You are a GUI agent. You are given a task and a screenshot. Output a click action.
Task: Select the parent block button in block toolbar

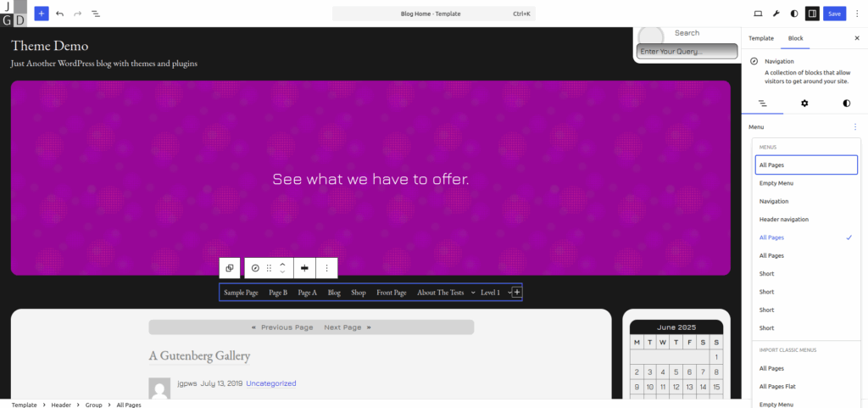[229, 268]
